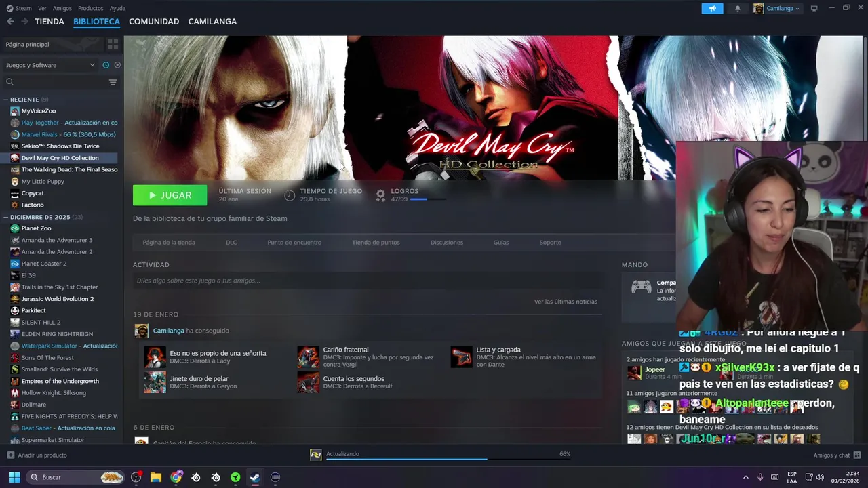
Task: Go to the CAMILANGA profile tab
Action: pos(212,22)
